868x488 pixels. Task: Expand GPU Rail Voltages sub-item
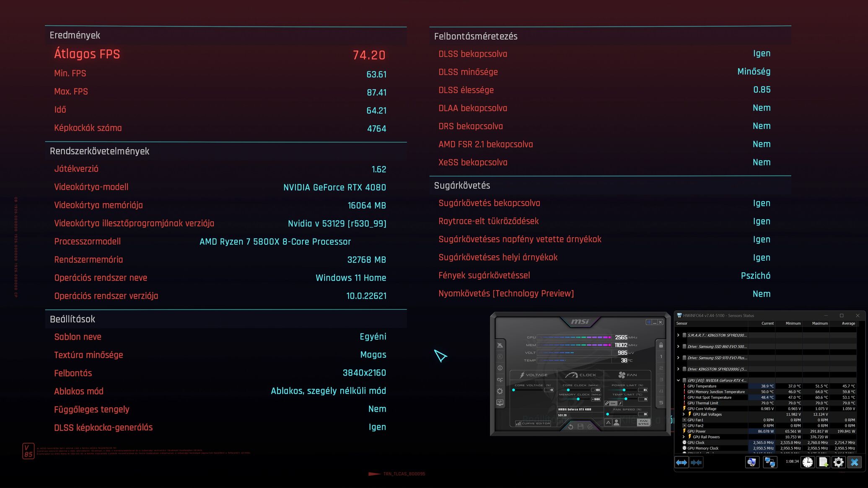click(684, 414)
